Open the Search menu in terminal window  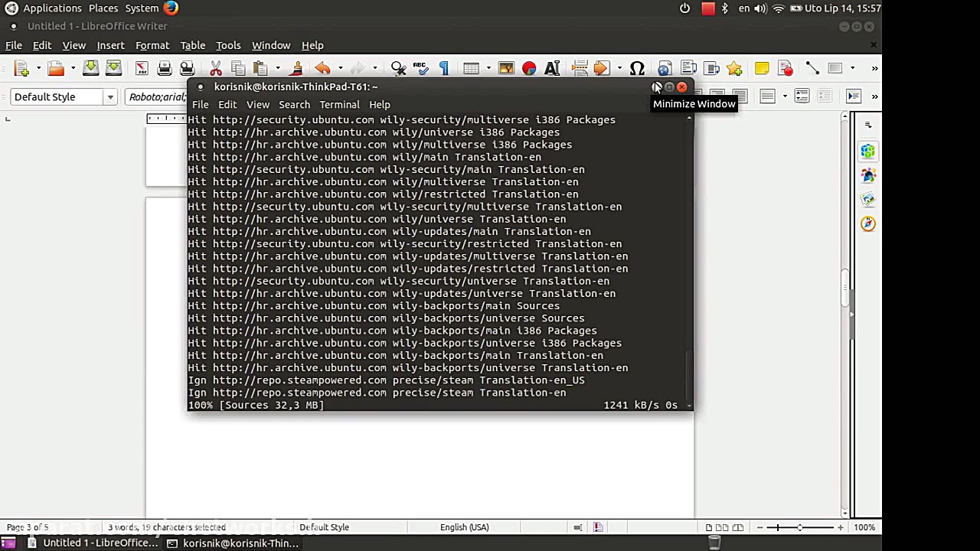[294, 105]
